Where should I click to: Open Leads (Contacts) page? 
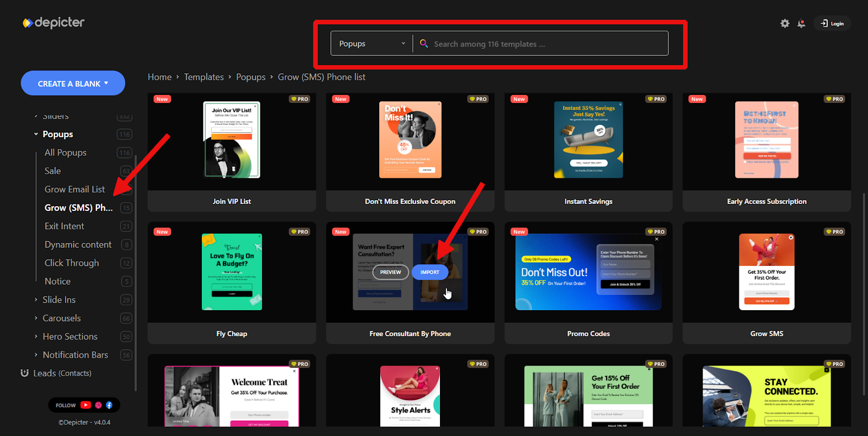62,373
